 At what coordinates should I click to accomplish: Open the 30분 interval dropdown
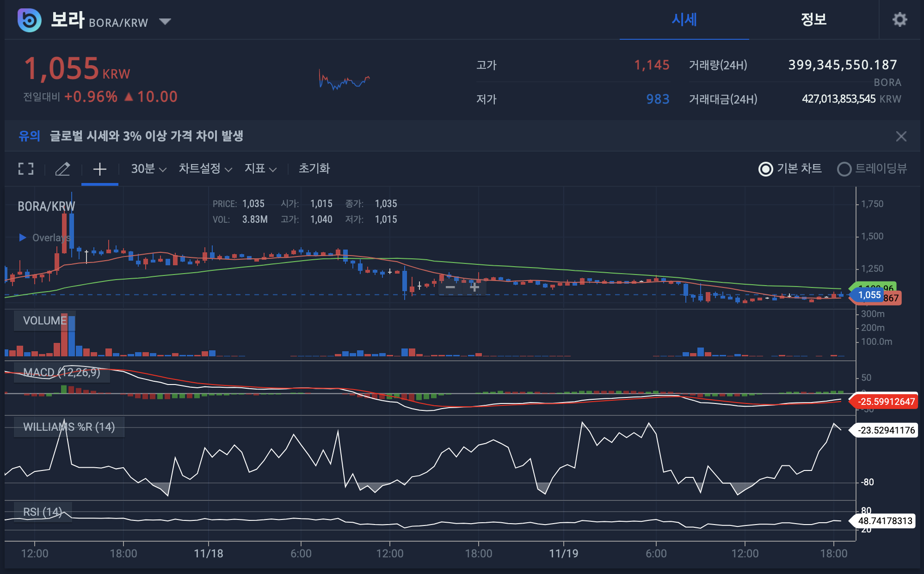(148, 169)
